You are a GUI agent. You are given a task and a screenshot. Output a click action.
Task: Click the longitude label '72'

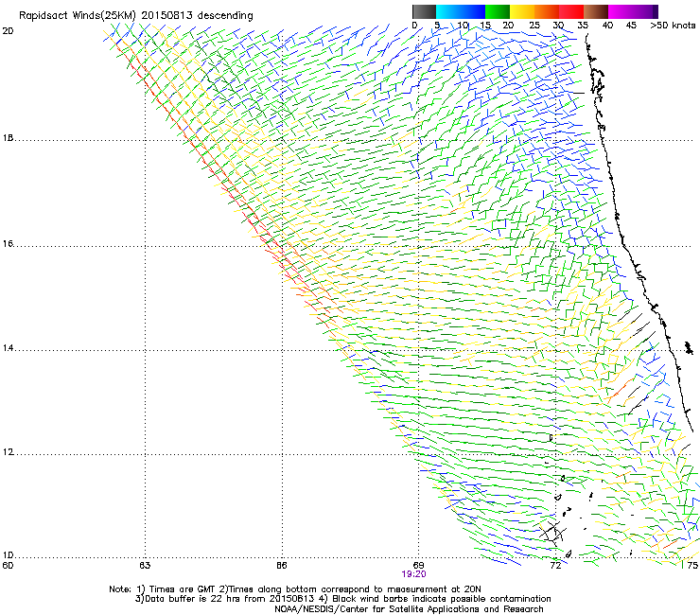555,566
